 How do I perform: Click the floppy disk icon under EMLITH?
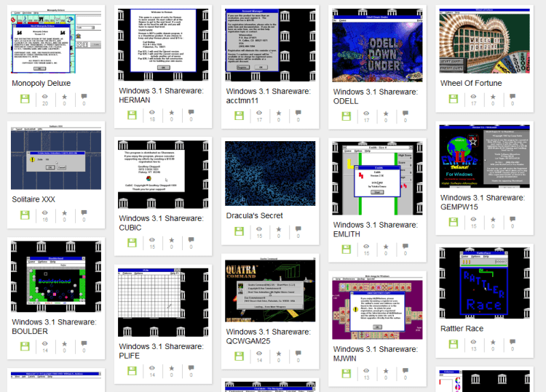(347, 249)
